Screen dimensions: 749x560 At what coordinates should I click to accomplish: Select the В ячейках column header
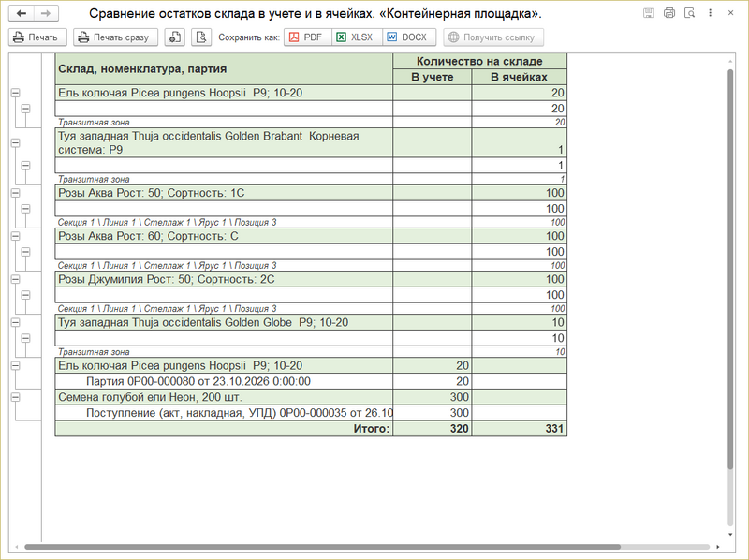pyautogui.click(x=520, y=77)
